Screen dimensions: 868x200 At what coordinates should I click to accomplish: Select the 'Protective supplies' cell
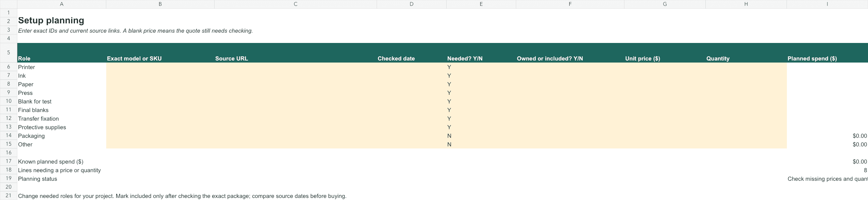click(62, 127)
